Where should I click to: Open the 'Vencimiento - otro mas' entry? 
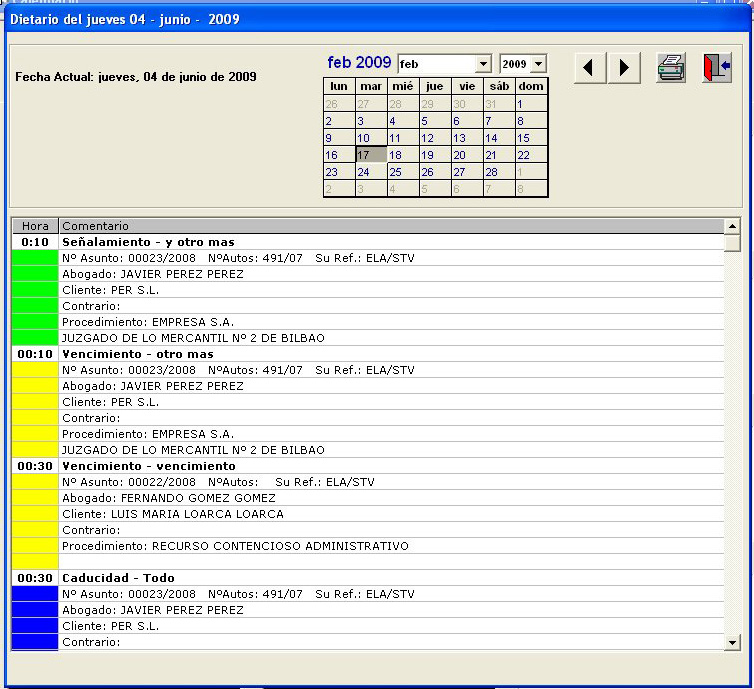(138, 354)
